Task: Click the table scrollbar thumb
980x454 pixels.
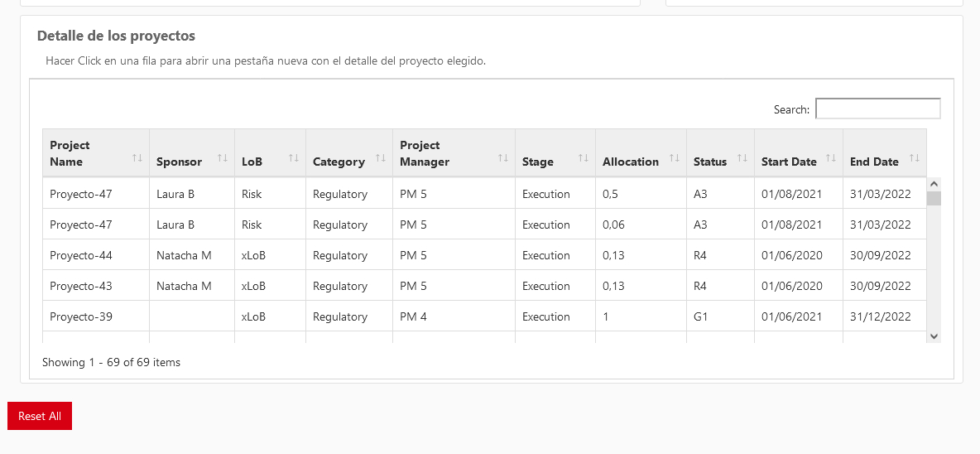Action: [x=934, y=198]
